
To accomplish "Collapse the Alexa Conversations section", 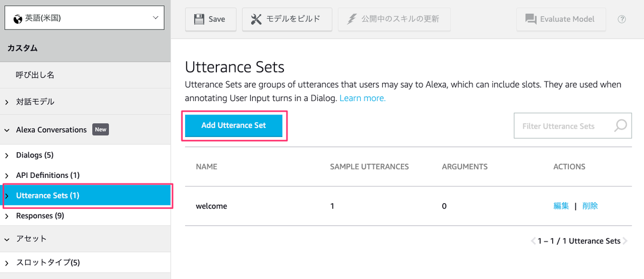I will tap(6, 130).
